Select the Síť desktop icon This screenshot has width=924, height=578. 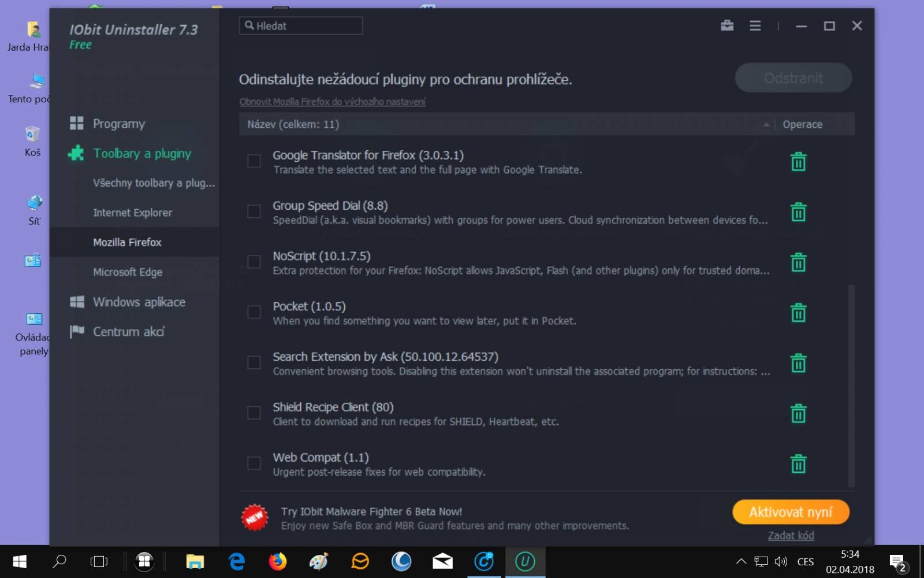[34, 210]
